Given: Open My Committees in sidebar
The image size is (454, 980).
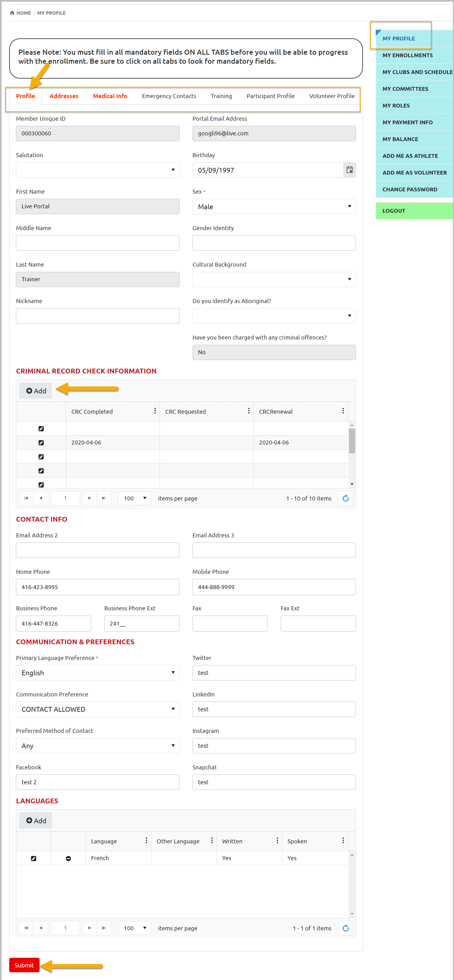Looking at the screenshot, I should tap(414, 89).
